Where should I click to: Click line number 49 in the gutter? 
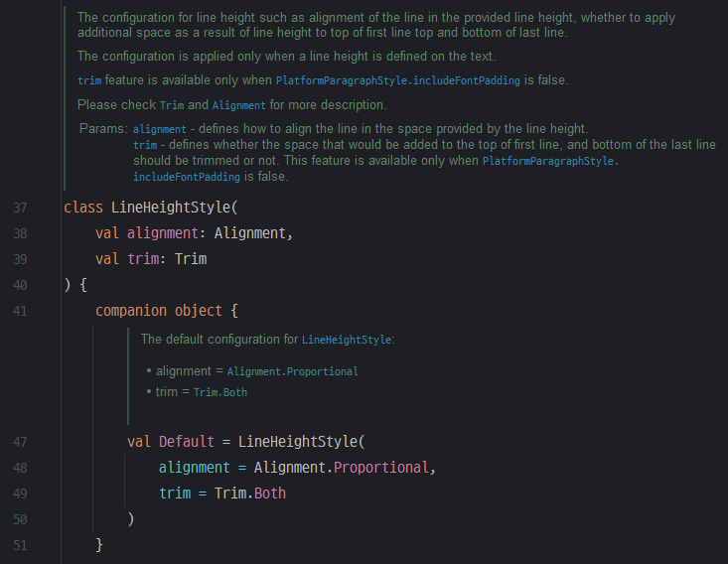[20, 493]
